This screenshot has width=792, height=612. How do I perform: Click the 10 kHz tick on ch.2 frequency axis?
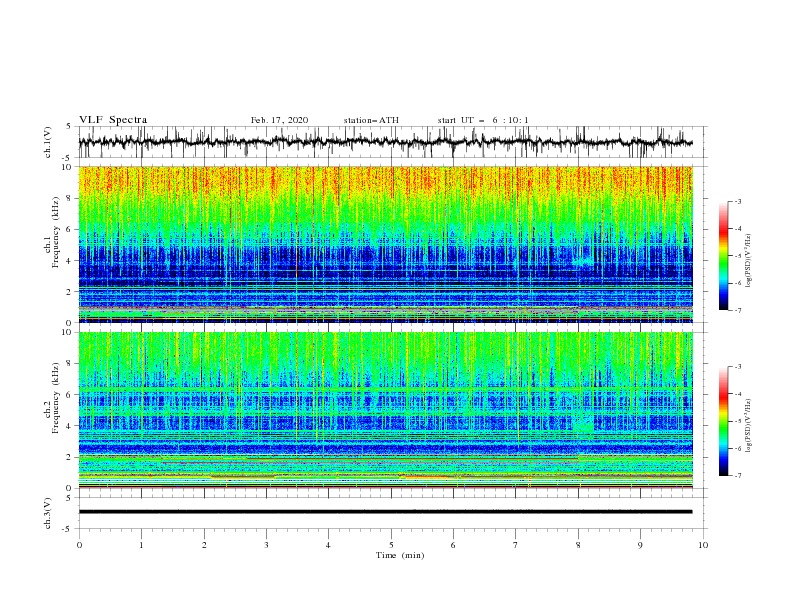(68, 332)
